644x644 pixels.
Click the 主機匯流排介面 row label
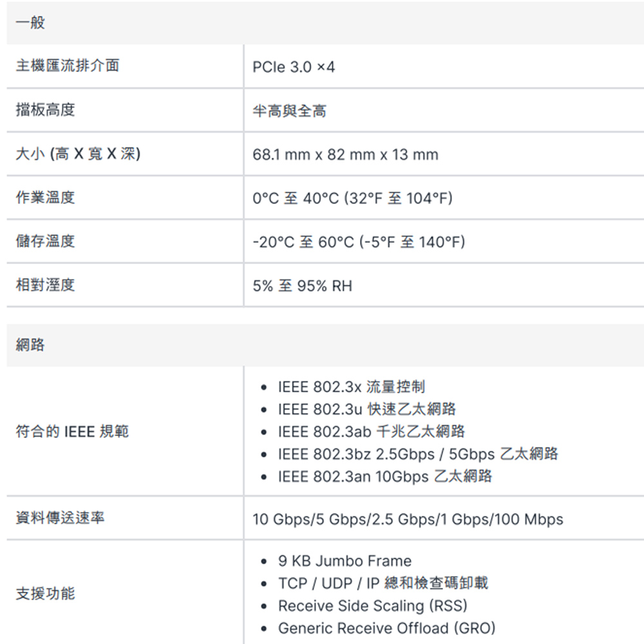68,66
